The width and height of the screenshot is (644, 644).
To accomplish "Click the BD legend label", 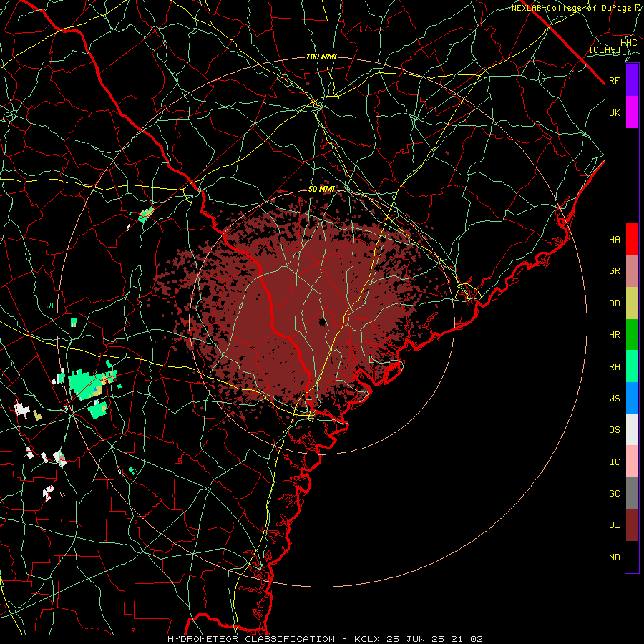I will (x=614, y=303).
